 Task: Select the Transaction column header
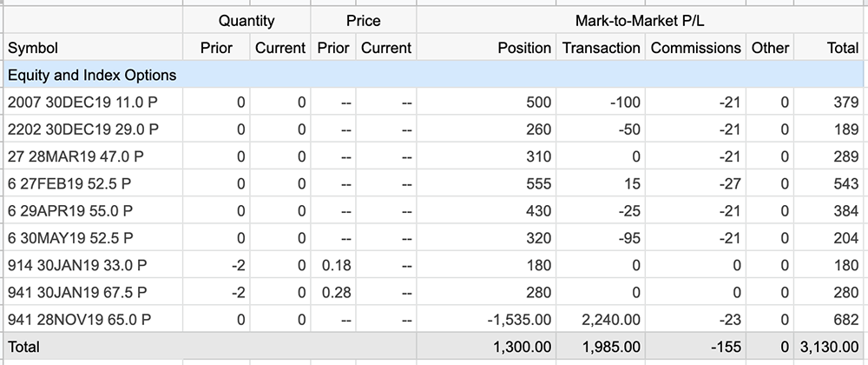click(601, 48)
